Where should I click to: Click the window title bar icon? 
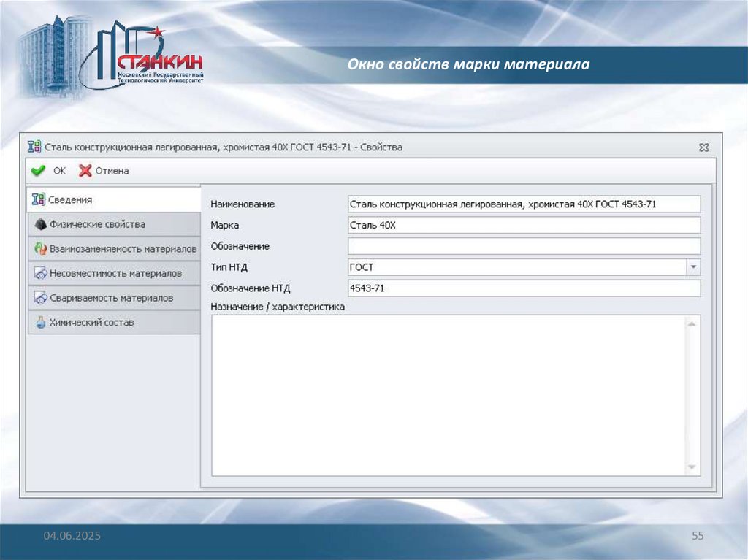click(x=34, y=147)
